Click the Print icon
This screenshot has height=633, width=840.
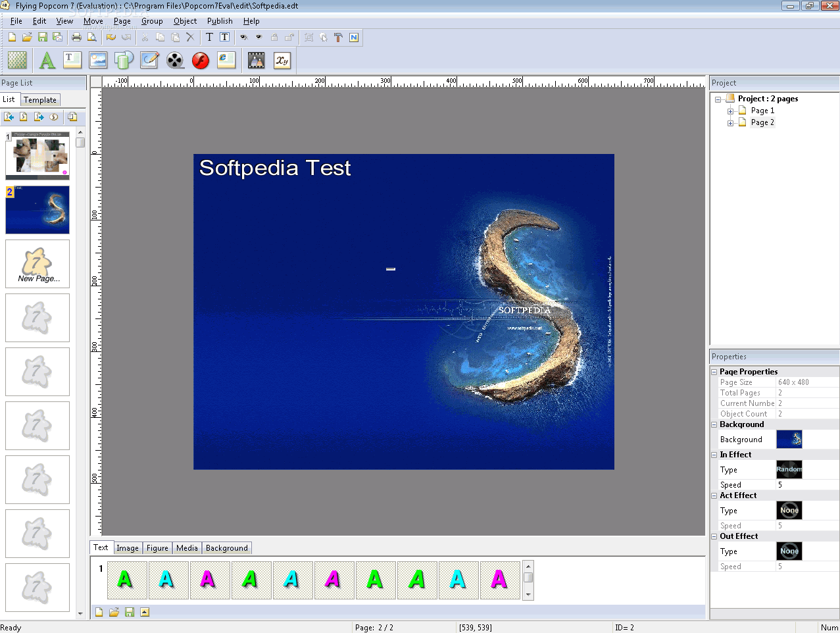pyautogui.click(x=76, y=38)
